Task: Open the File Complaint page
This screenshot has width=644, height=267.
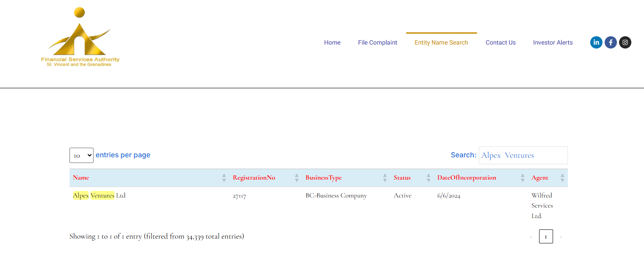Action: tap(377, 42)
